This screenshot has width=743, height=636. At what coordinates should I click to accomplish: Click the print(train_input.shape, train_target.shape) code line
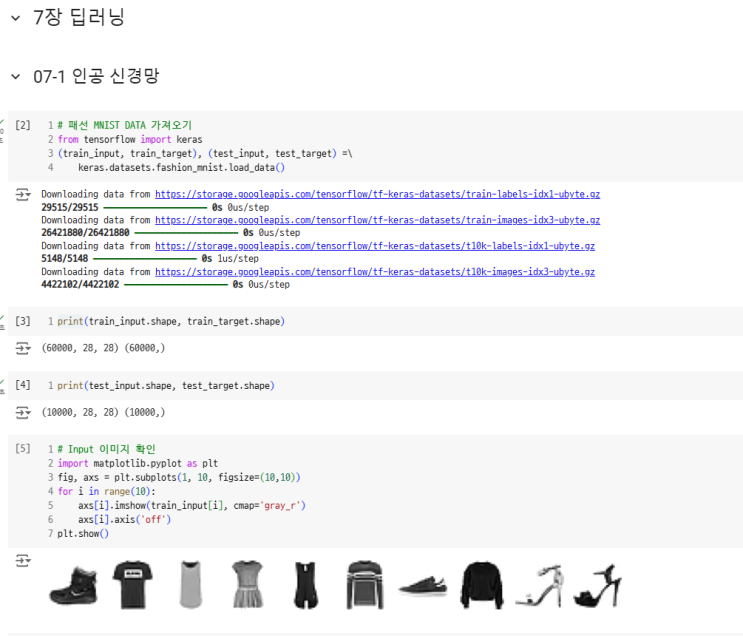pyautogui.click(x=171, y=321)
